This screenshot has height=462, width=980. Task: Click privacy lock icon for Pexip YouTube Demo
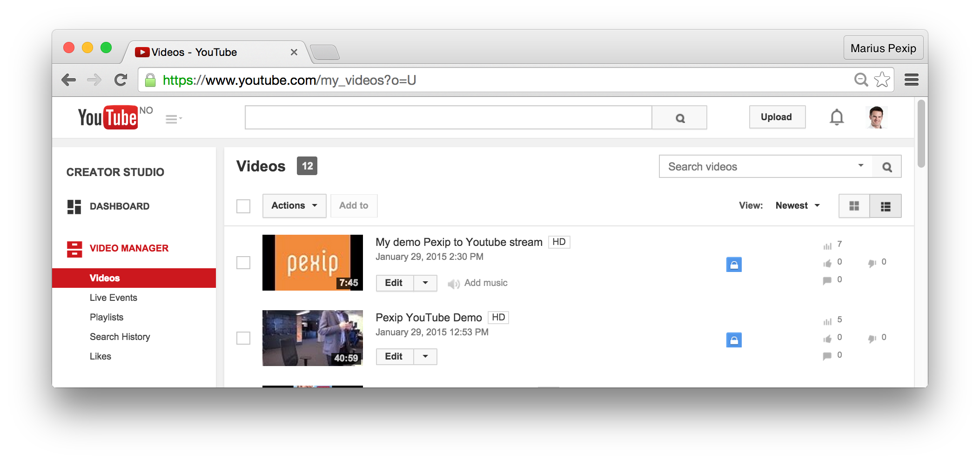click(x=733, y=340)
